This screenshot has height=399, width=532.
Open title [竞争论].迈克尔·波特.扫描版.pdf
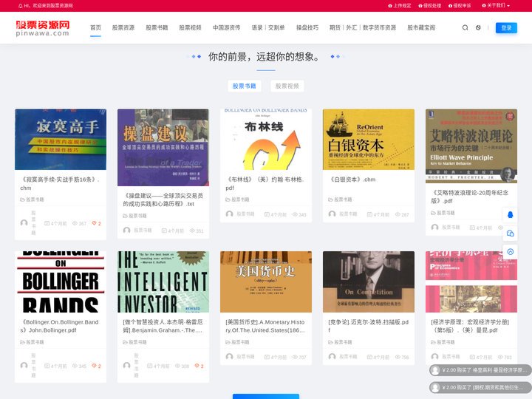369,326
